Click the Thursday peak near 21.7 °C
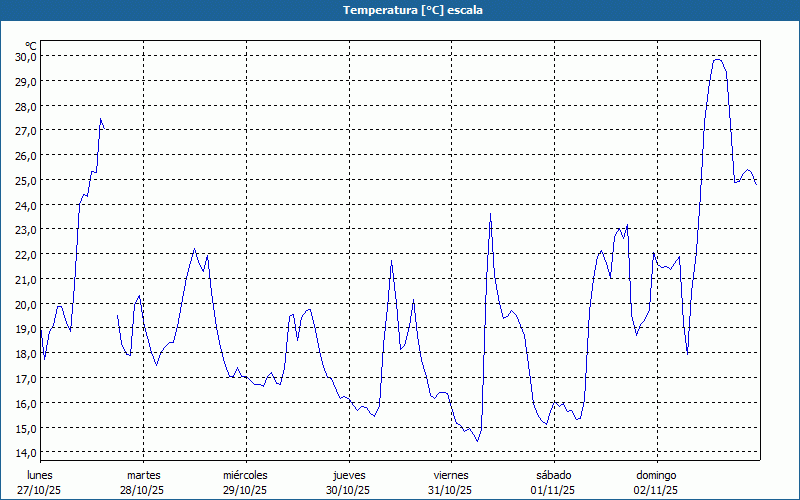This screenshot has width=800, height=500. (391, 261)
